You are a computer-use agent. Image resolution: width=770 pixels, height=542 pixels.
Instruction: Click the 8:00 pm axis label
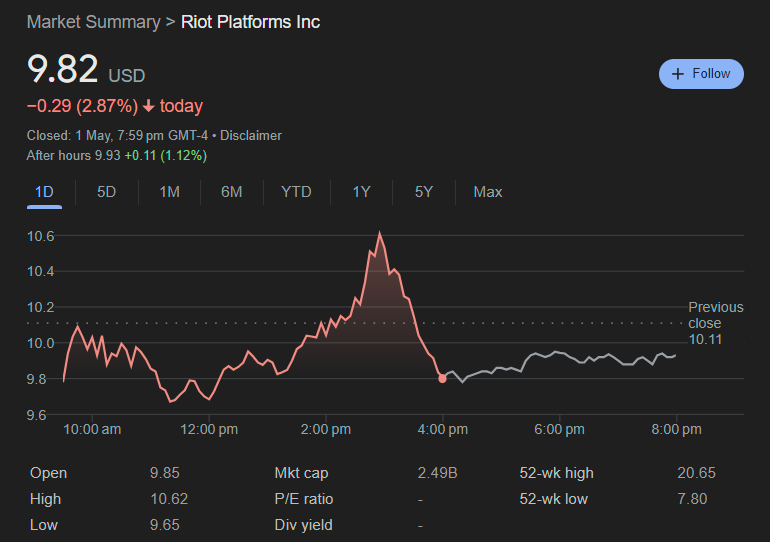pos(676,430)
